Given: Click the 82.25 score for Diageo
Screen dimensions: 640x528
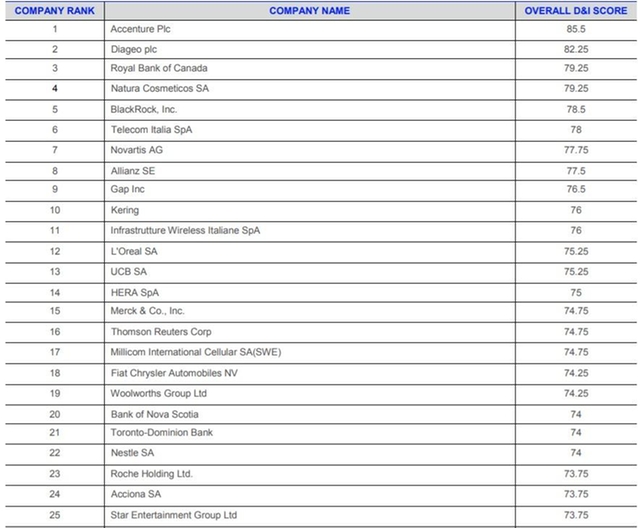Looking at the screenshot, I should [x=575, y=49].
